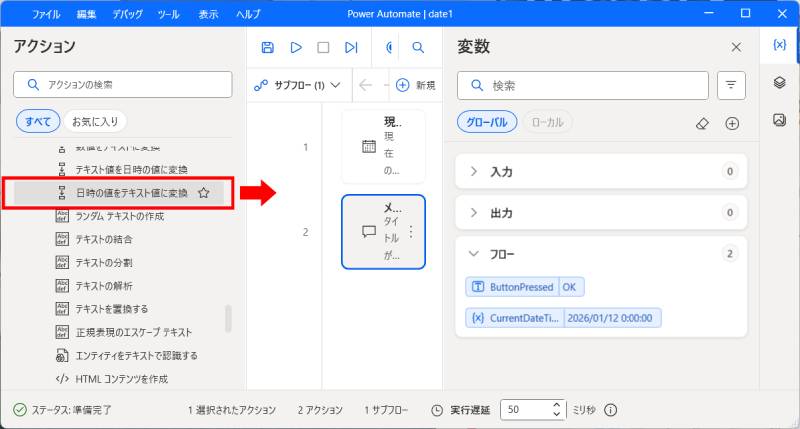
Task: Select ランダム テキストの作成 action
Action: tap(122, 216)
